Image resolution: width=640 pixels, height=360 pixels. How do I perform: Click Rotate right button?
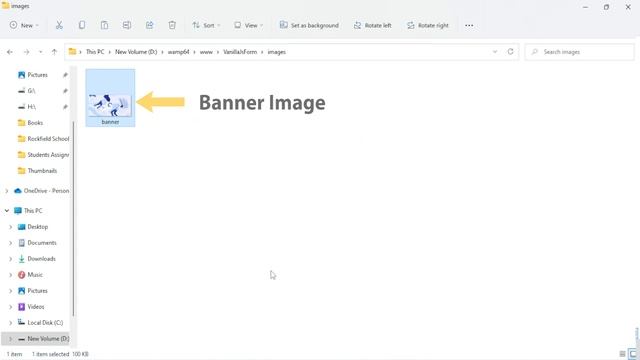coord(428,25)
